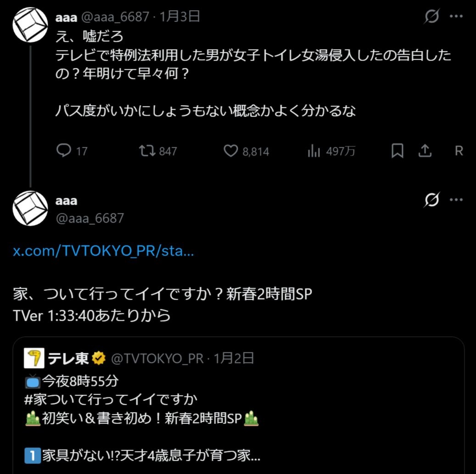Open the x.com/TVTOKYO_PR status link
The image size is (476, 474).
(103, 251)
